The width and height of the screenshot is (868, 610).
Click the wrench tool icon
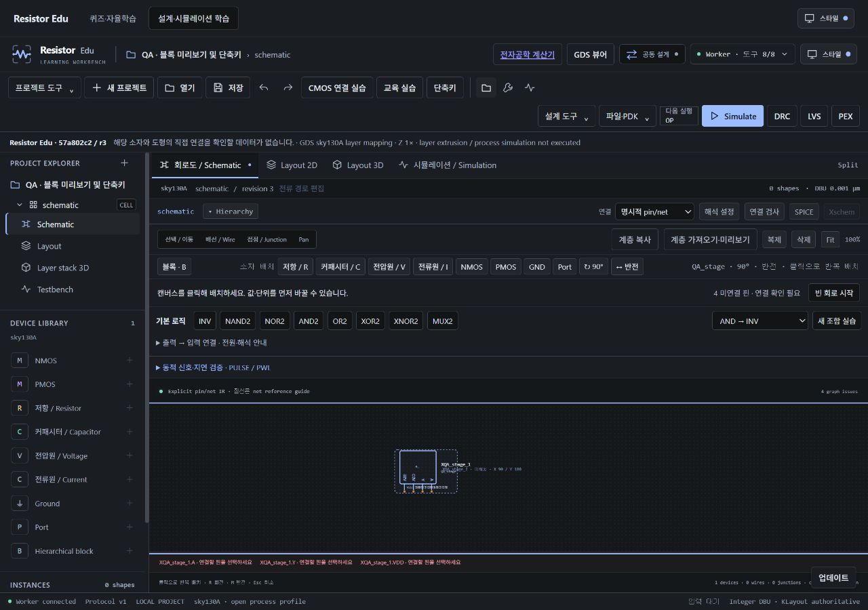[508, 87]
